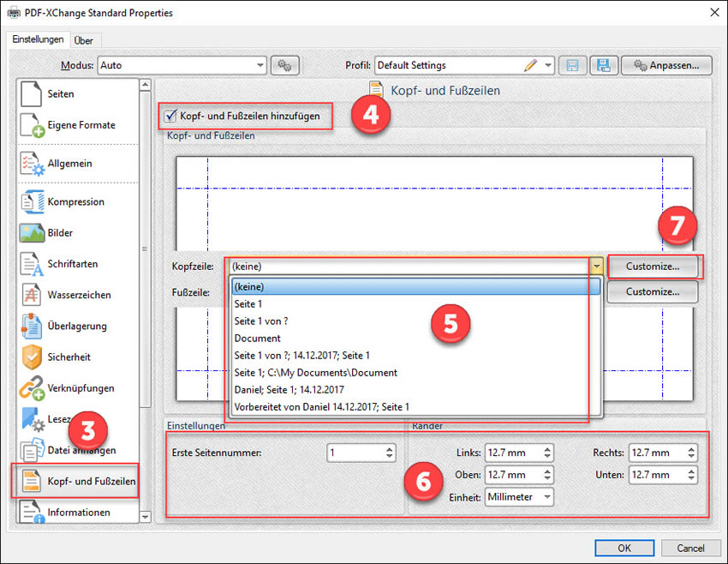Click the Cancel button
This screenshot has height=564, width=728.
690,549
